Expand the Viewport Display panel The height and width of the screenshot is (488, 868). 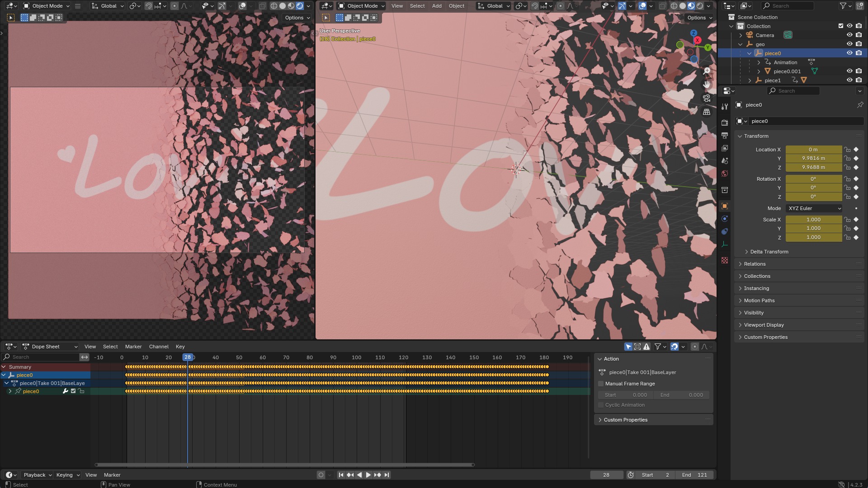coord(764,325)
